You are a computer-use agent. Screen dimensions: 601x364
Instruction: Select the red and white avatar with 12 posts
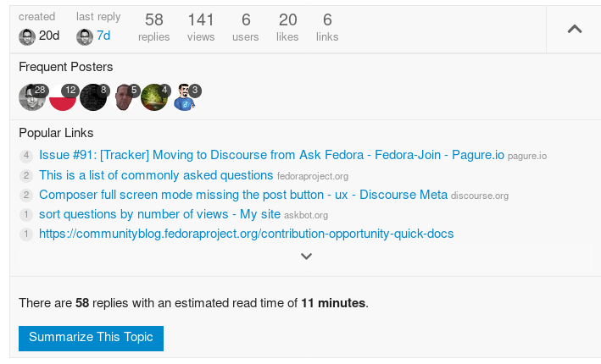[63, 98]
